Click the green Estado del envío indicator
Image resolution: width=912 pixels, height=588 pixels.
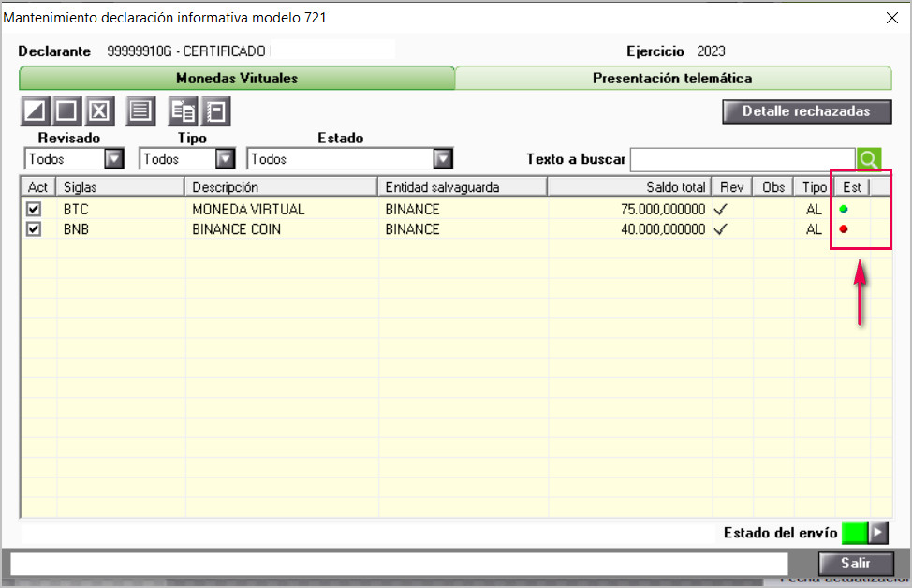[x=855, y=532]
